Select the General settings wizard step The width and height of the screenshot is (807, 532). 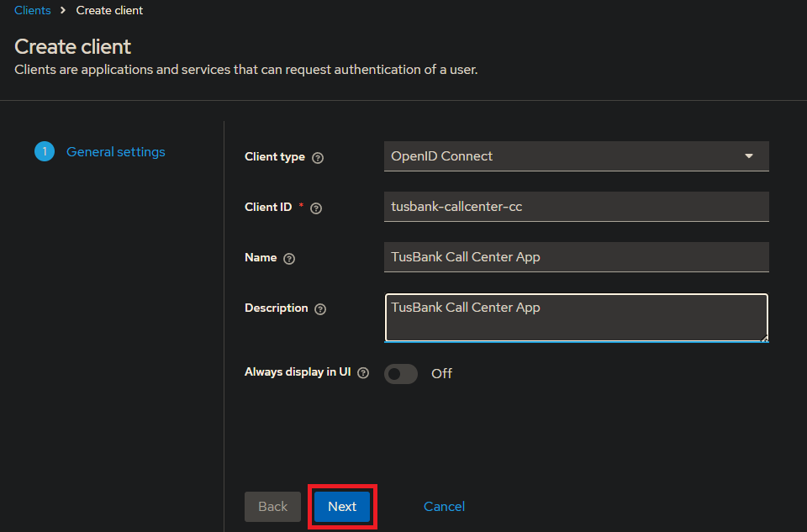point(116,152)
